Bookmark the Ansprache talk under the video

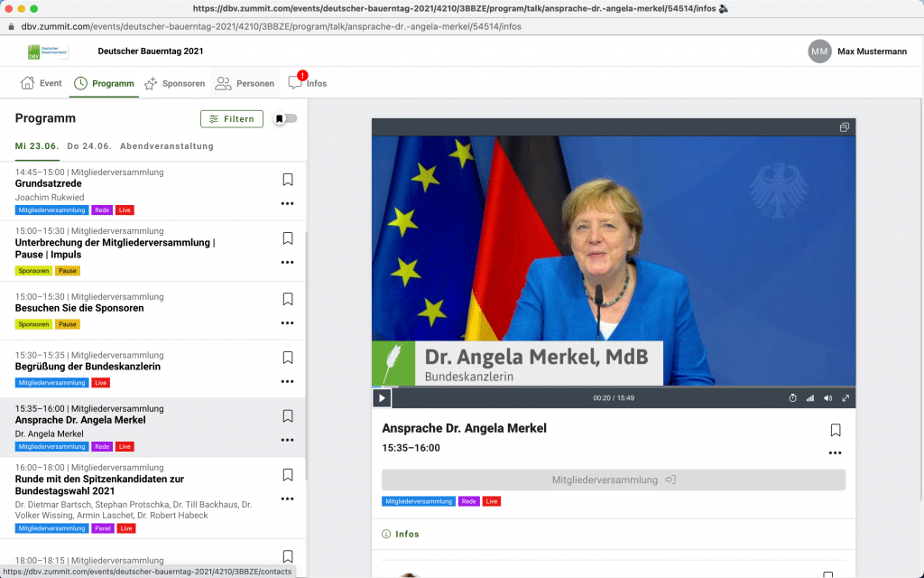click(x=836, y=430)
